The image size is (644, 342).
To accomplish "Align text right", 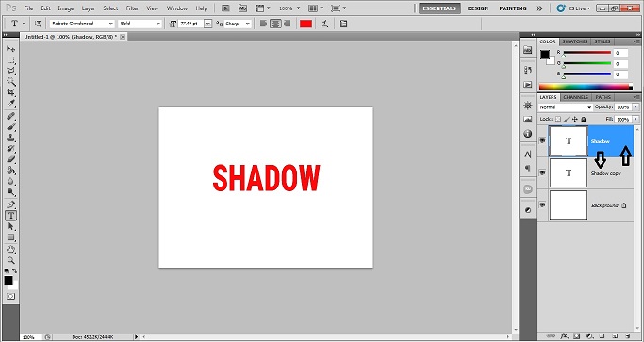I will coord(287,24).
